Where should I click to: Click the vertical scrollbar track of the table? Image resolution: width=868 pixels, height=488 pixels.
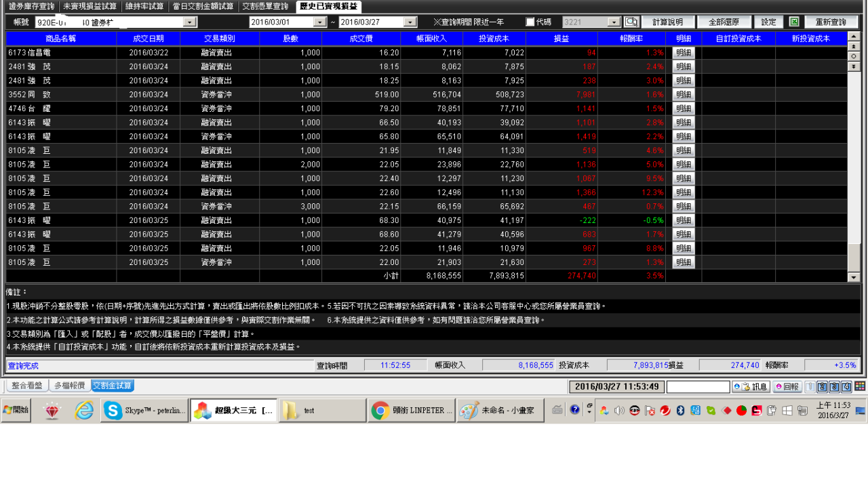[853, 169]
